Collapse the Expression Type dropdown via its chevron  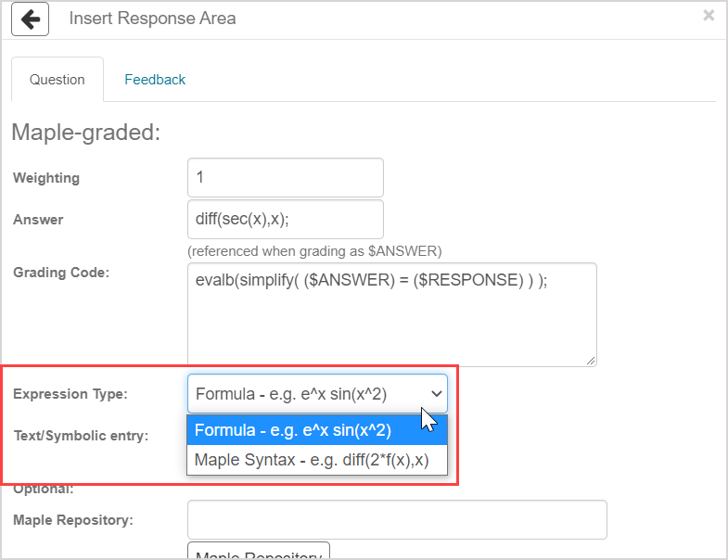[x=437, y=394]
